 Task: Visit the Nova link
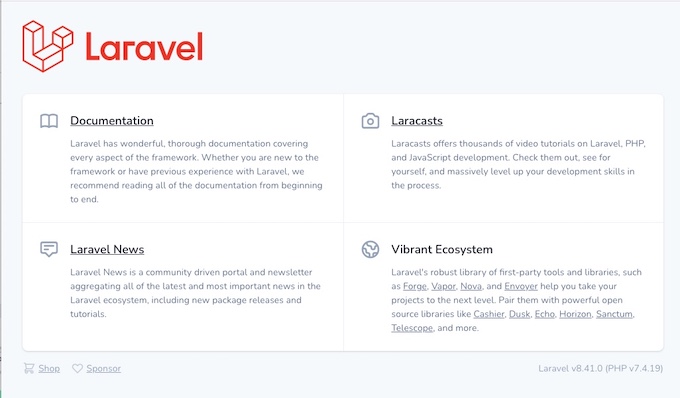471,286
